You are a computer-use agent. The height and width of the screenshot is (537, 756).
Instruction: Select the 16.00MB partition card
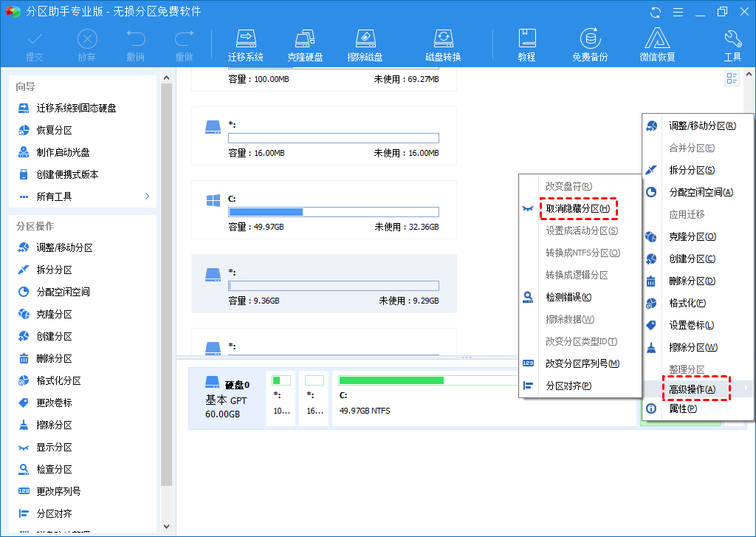coord(324,136)
